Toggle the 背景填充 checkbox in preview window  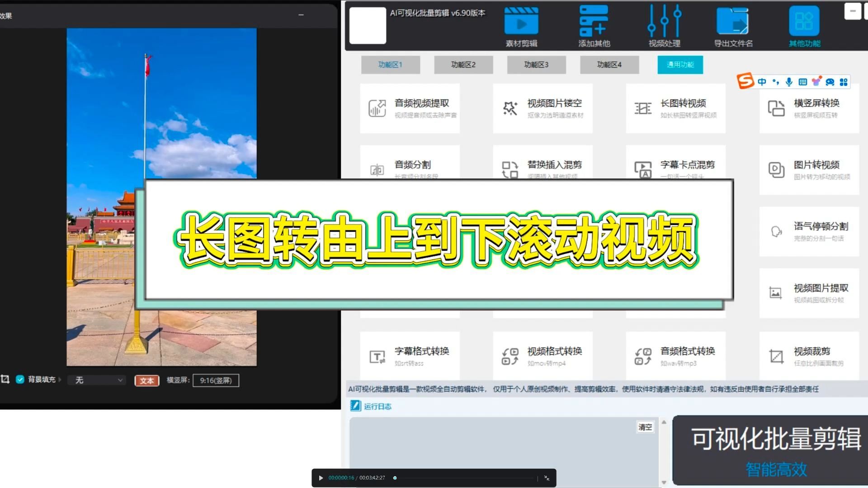20,380
